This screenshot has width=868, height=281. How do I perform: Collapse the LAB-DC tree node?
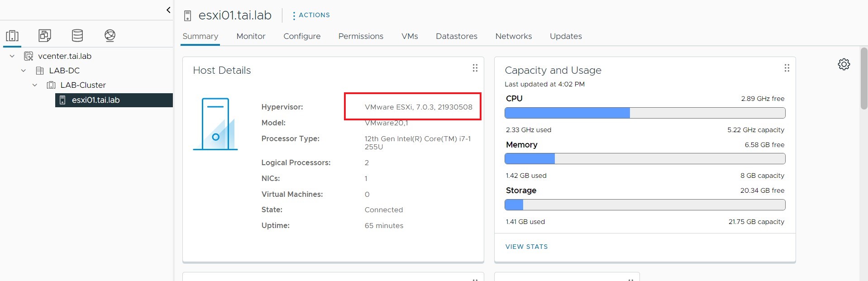click(x=24, y=71)
